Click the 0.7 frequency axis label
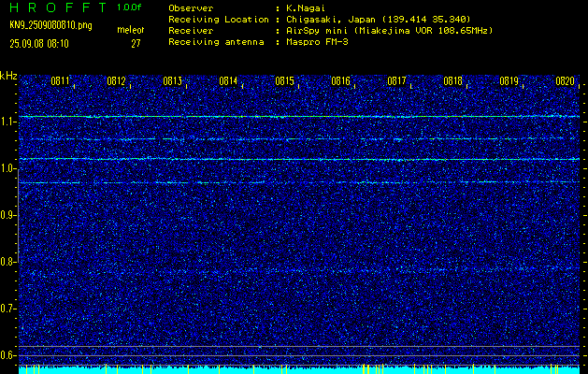This screenshot has height=374, width=588. point(7,309)
